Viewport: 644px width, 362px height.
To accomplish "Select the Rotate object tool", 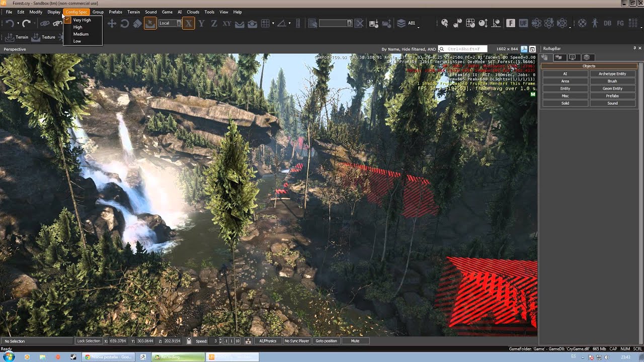I will pos(124,23).
